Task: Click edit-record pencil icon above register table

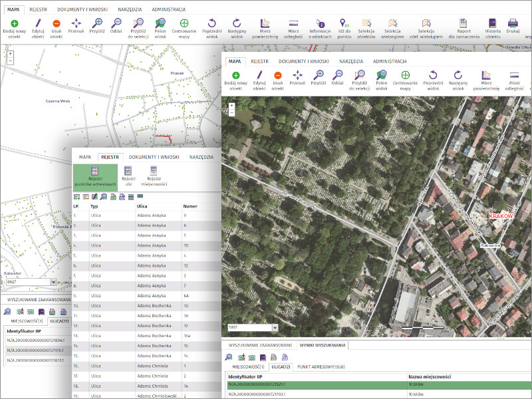Action: (94, 197)
